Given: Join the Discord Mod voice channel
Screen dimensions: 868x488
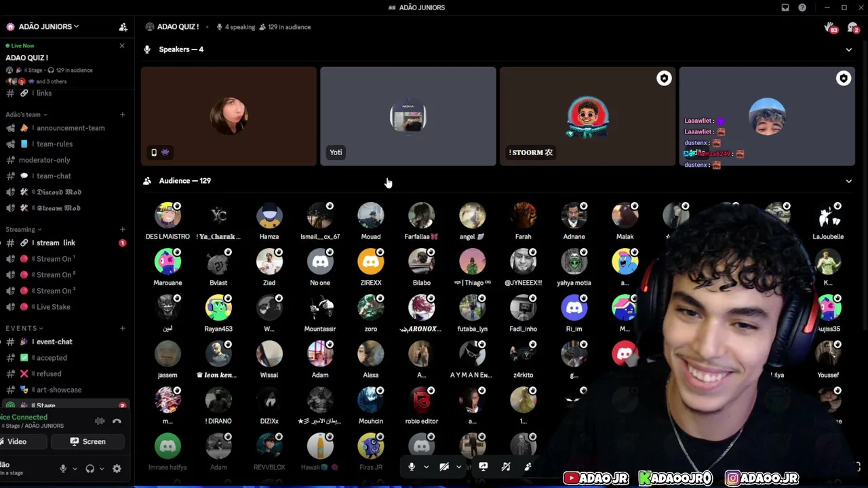Looking at the screenshot, I should (x=66, y=192).
